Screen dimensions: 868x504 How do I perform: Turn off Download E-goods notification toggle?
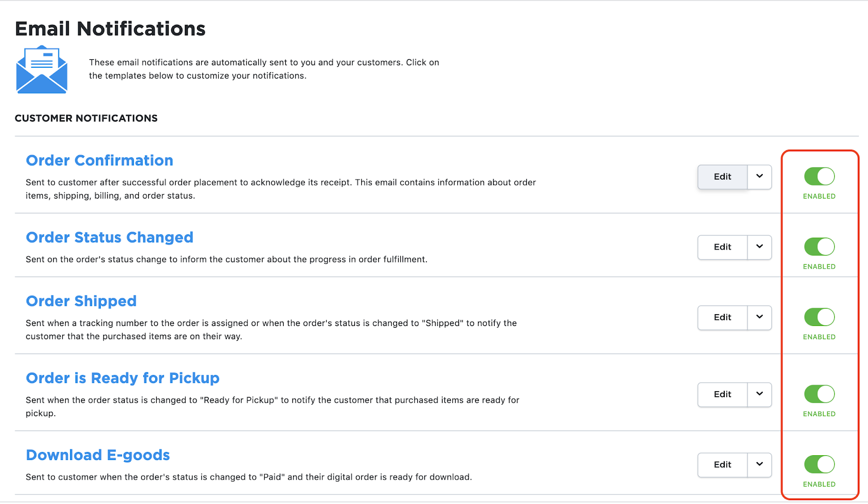(x=819, y=464)
